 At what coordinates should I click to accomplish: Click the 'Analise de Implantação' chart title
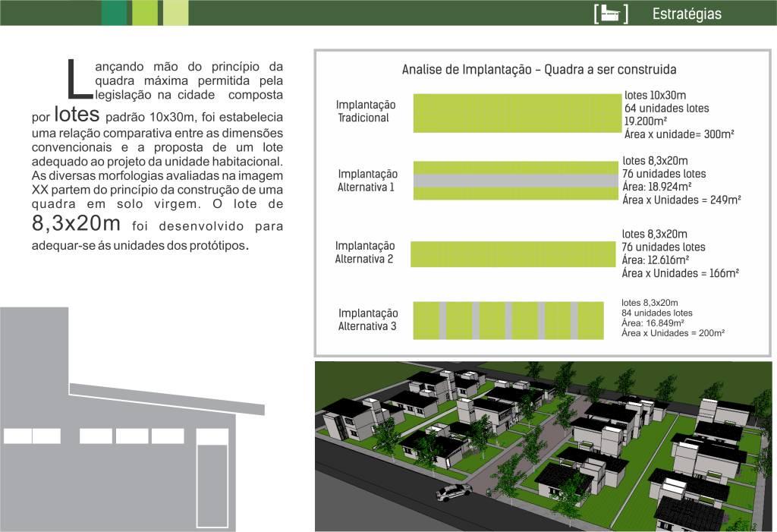(539, 70)
